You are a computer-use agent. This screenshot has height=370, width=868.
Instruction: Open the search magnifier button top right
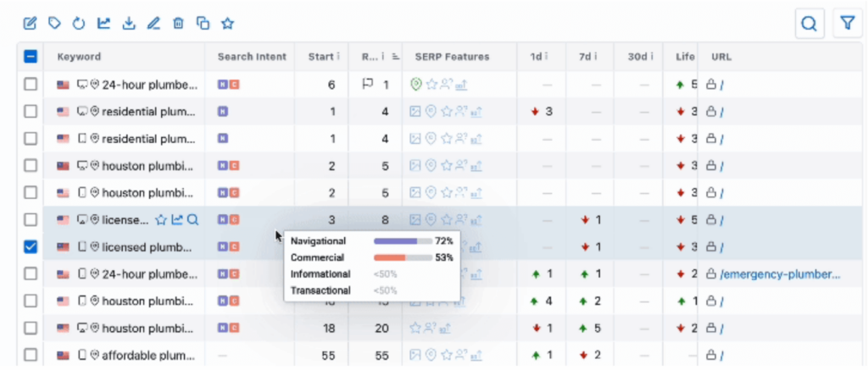[810, 25]
